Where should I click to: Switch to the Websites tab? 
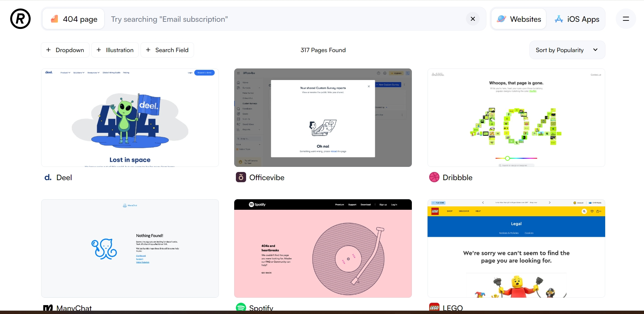point(519,19)
